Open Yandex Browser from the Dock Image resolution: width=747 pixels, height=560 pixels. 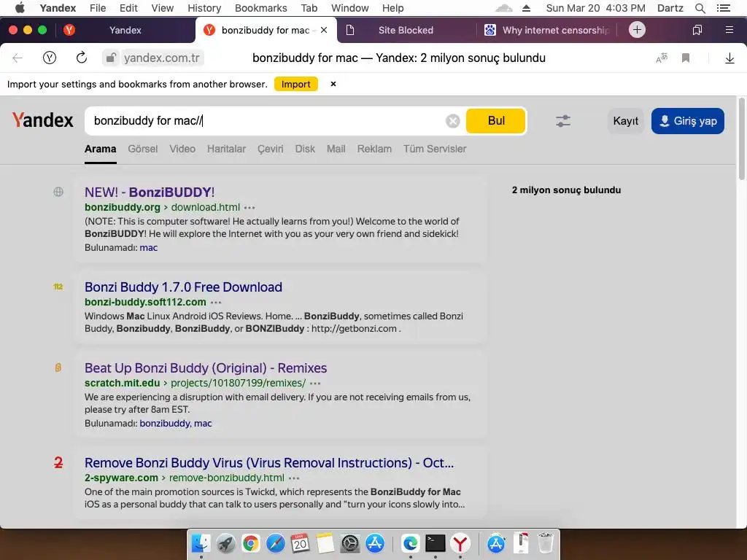[x=460, y=542]
